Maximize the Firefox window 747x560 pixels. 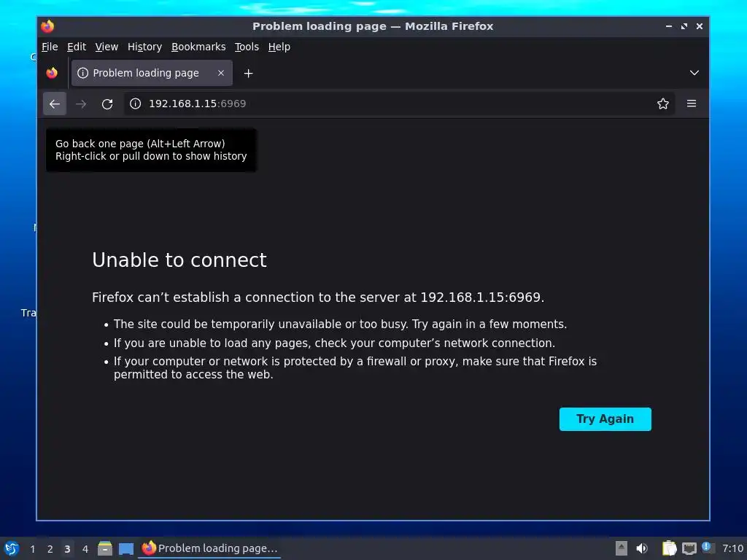click(x=684, y=26)
